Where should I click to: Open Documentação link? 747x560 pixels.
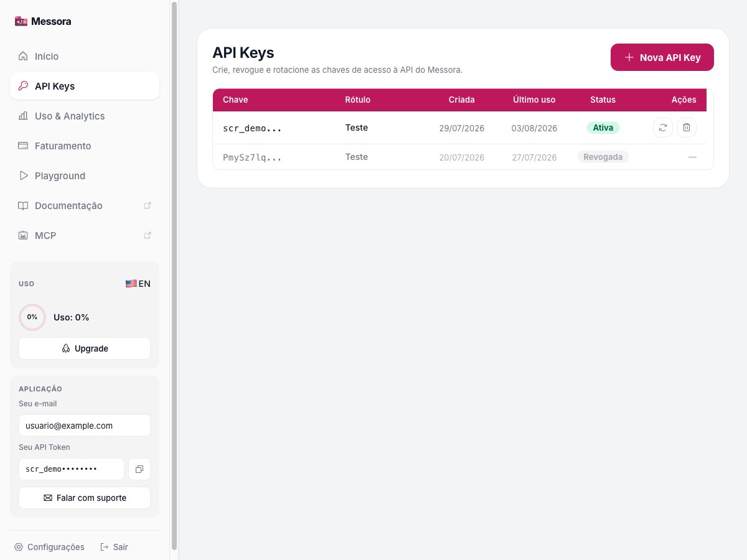(85, 205)
